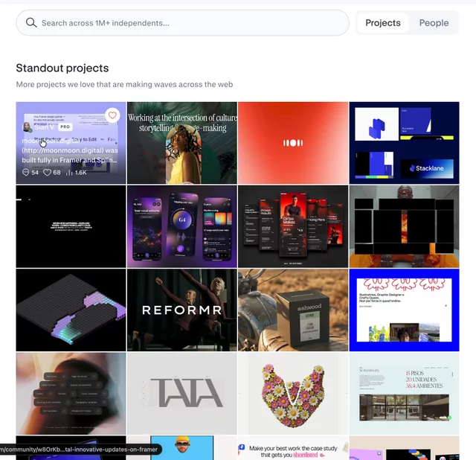Image resolution: width=476 pixels, height=460 pixels.
Task: Click the 'Standout projects' heading
Action: tap(62, 68)
